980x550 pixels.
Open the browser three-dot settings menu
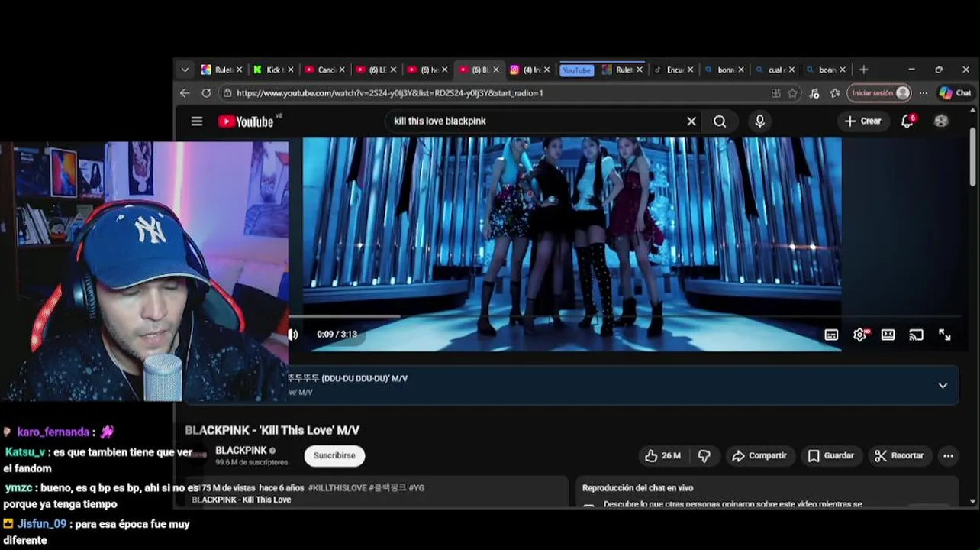click(924, 93)
